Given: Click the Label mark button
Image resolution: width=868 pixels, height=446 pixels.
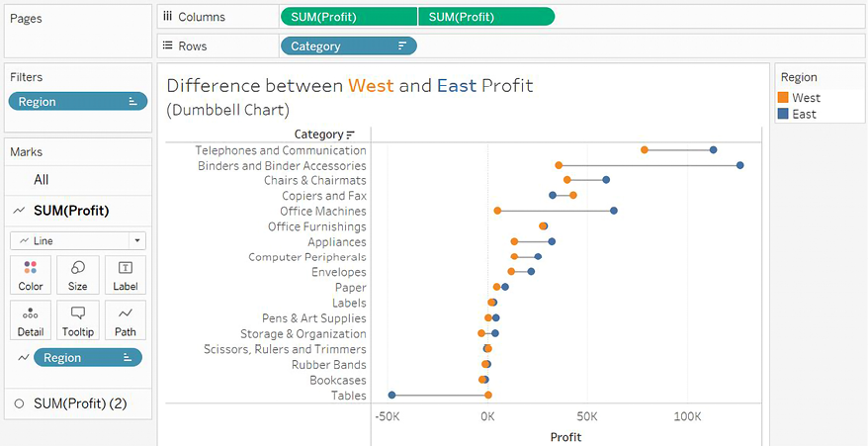Looking at the screenshot, I should (126, 275).
